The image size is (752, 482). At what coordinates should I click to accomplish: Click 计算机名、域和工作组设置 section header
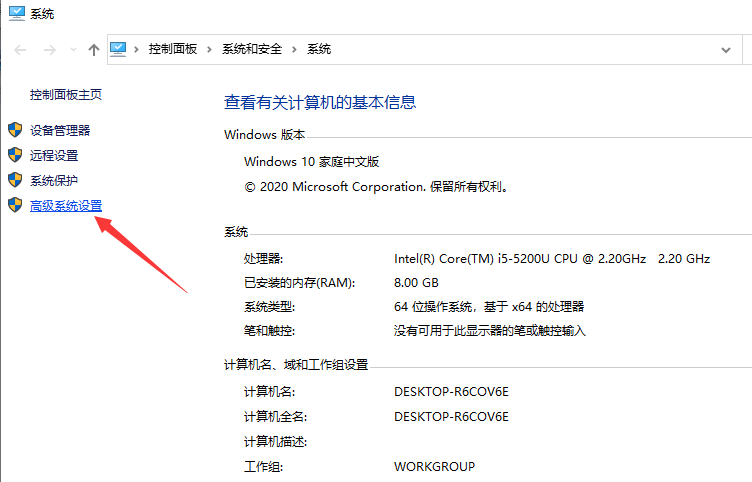[296, 365]
